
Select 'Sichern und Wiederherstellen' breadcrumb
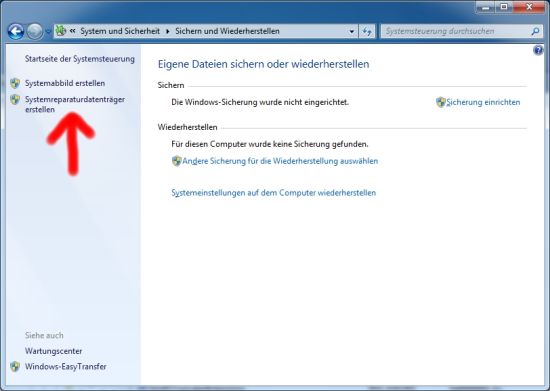coord(227,31)
